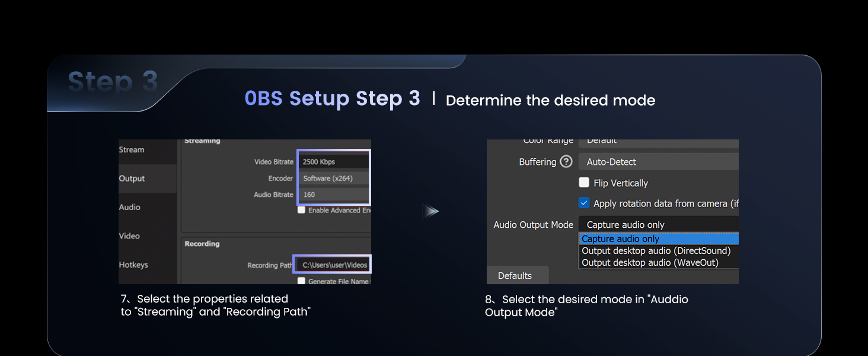Click the Defaults button
868x356 pixels.
[517, 275]
